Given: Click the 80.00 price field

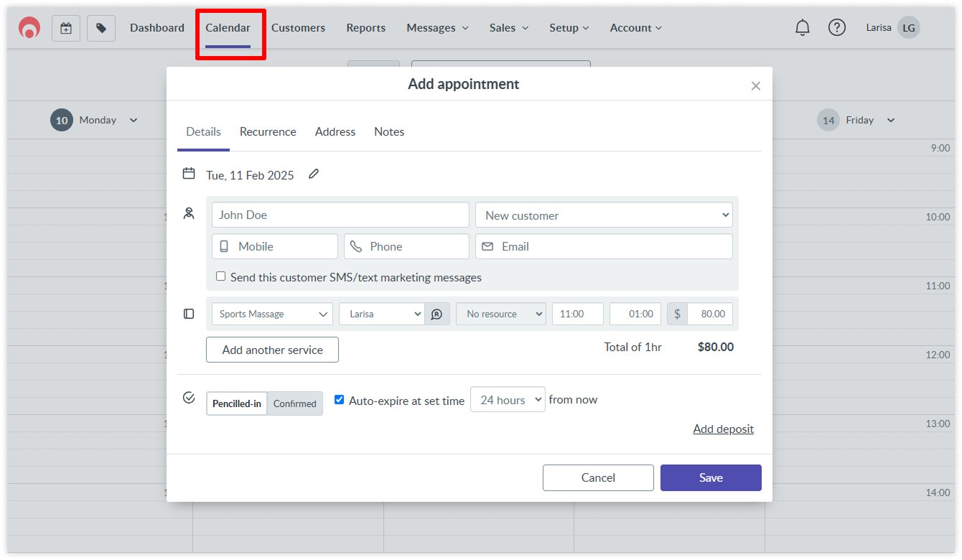Looking at the screenshot, I should point(710,314).
